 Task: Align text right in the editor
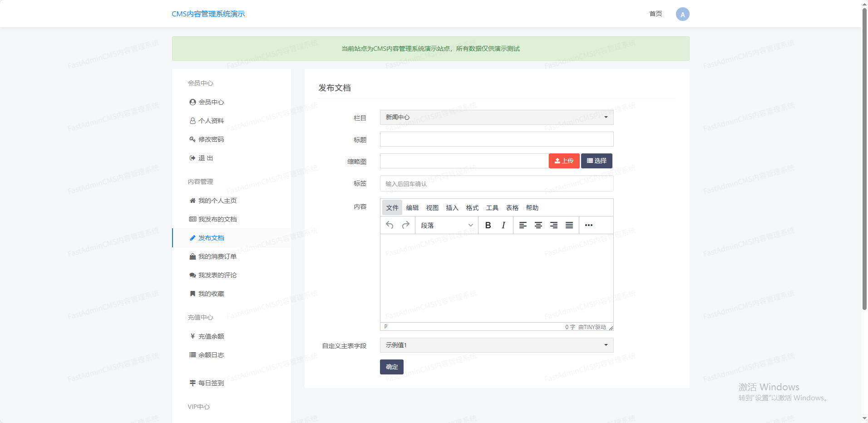point(554,225)
